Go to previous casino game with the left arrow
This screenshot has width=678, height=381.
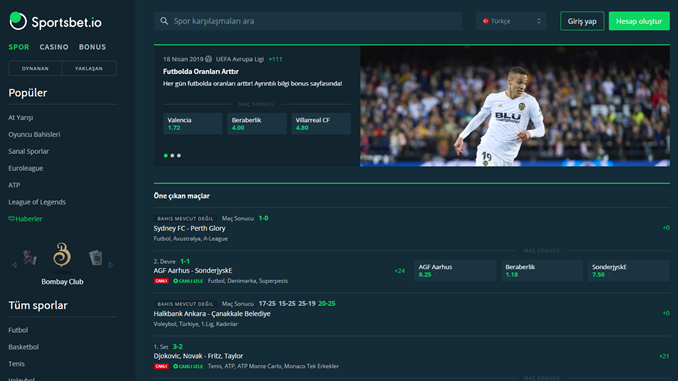pos(14,265)
